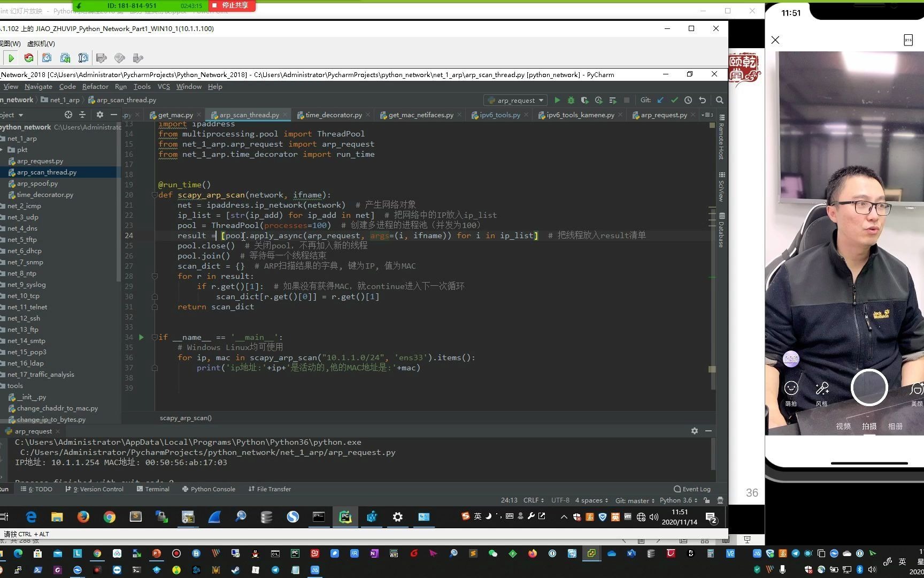The height and width of the screenshot is (578, 924).
Task: Open run configuration dropdown arp_request
Action: (516, 100)
